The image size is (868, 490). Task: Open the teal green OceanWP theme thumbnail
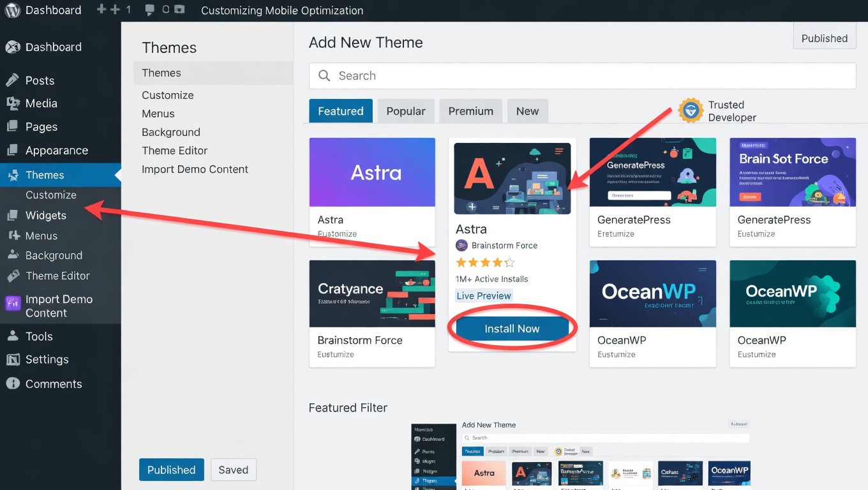coord(793,293)
